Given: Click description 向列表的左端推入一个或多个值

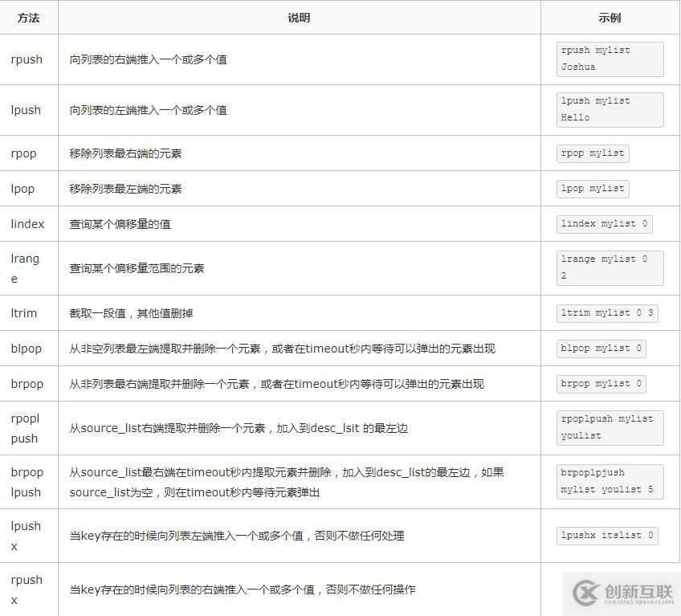Looking at the screenshot, I should point(148,110).
